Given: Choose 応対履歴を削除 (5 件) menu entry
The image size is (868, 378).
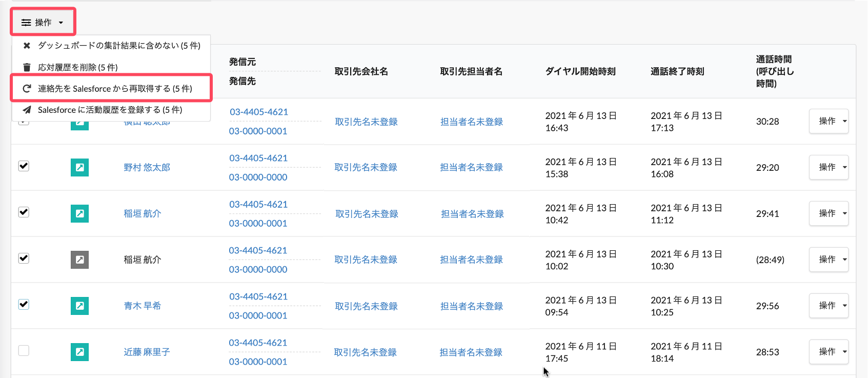Looking at the screenshot, I should [x=111, y=67].
